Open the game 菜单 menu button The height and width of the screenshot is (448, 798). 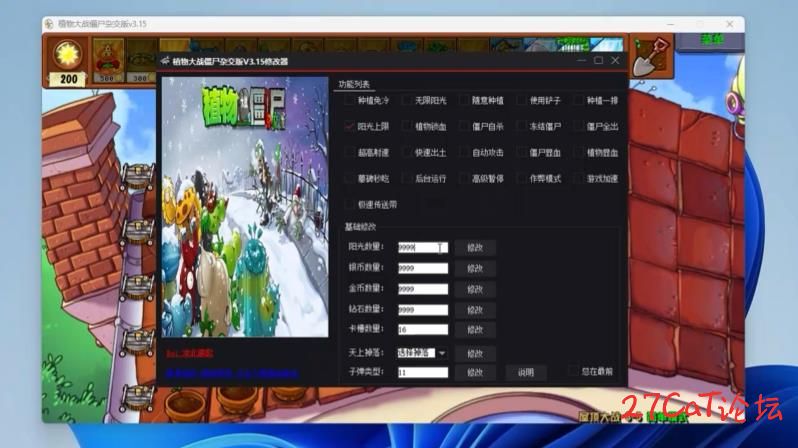coord(711,40)
